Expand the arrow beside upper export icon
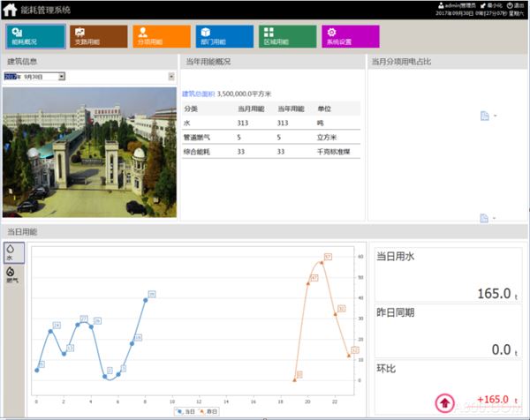 496,116
